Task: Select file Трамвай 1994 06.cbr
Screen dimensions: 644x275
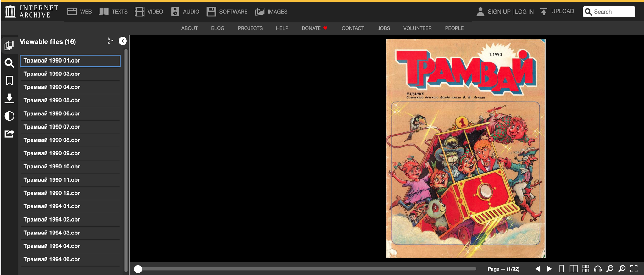Action: (x=70, y=259)
